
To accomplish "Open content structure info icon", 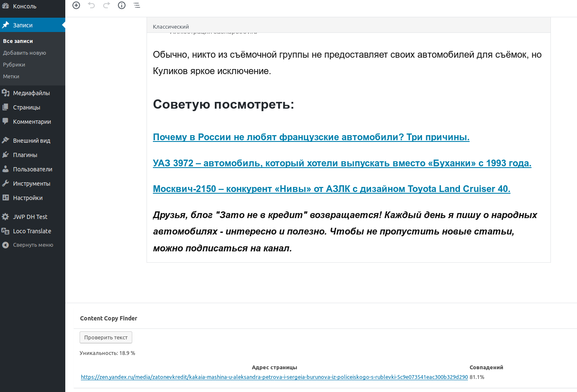I will point(122,5).
